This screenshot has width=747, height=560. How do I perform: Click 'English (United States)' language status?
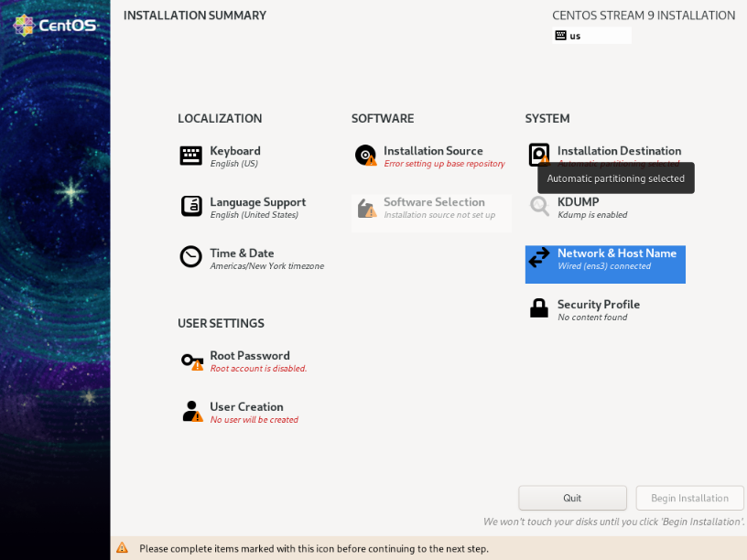[x=254, y=215]
